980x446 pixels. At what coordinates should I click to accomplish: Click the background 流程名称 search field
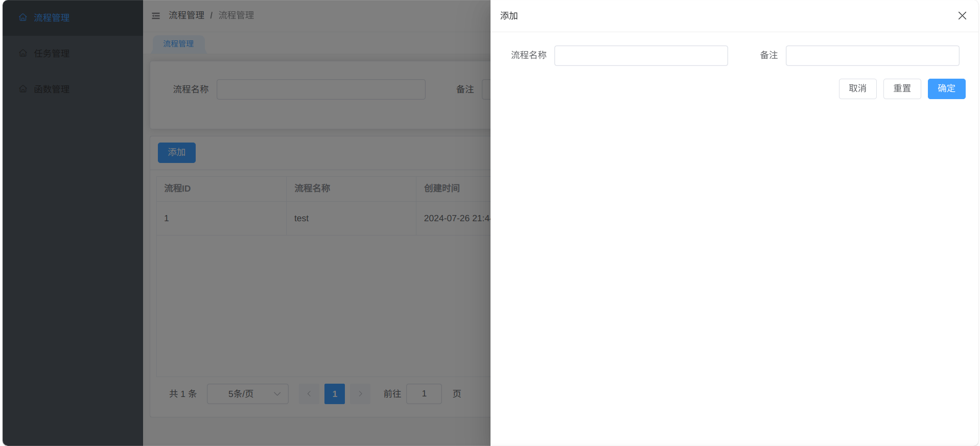point(321,89)
